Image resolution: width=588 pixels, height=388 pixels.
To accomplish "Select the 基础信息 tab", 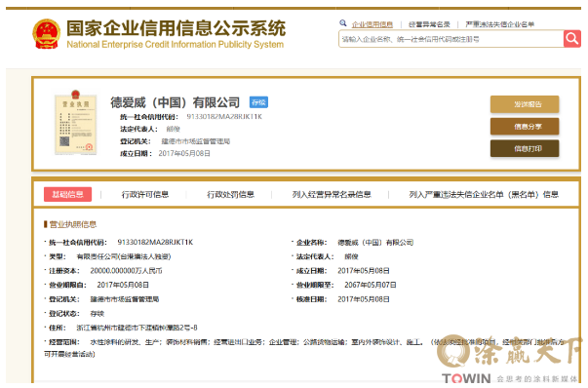I will coord(68,194).
